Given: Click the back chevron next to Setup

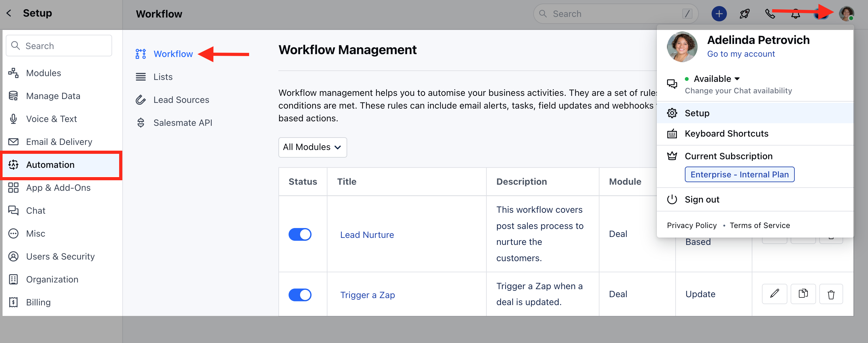Looking at the screenshot, I should click(x=8, y=13).
